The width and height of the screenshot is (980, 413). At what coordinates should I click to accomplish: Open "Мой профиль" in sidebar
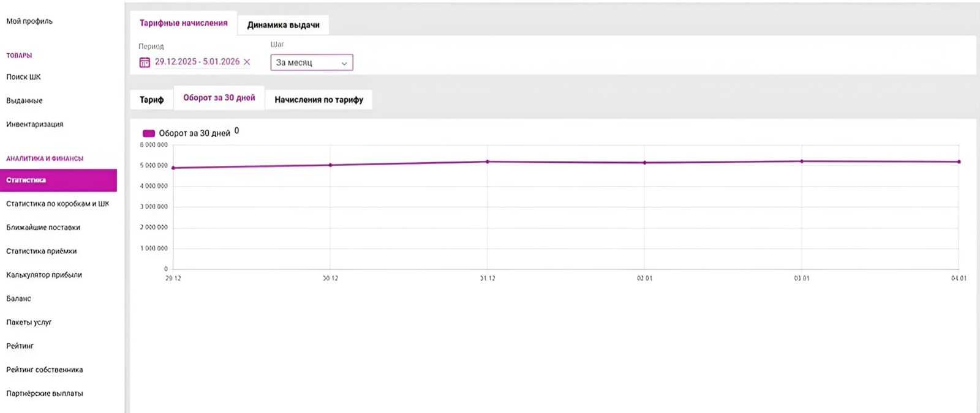(x=29, y=21)
